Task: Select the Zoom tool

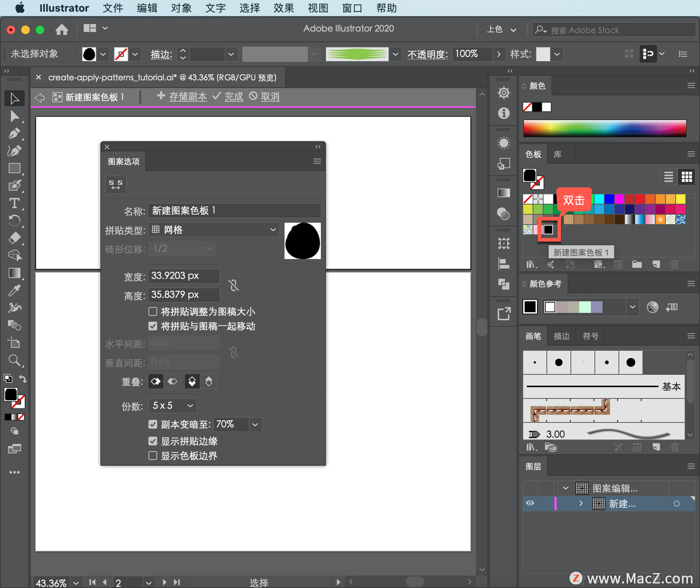Action: point(14,361)
